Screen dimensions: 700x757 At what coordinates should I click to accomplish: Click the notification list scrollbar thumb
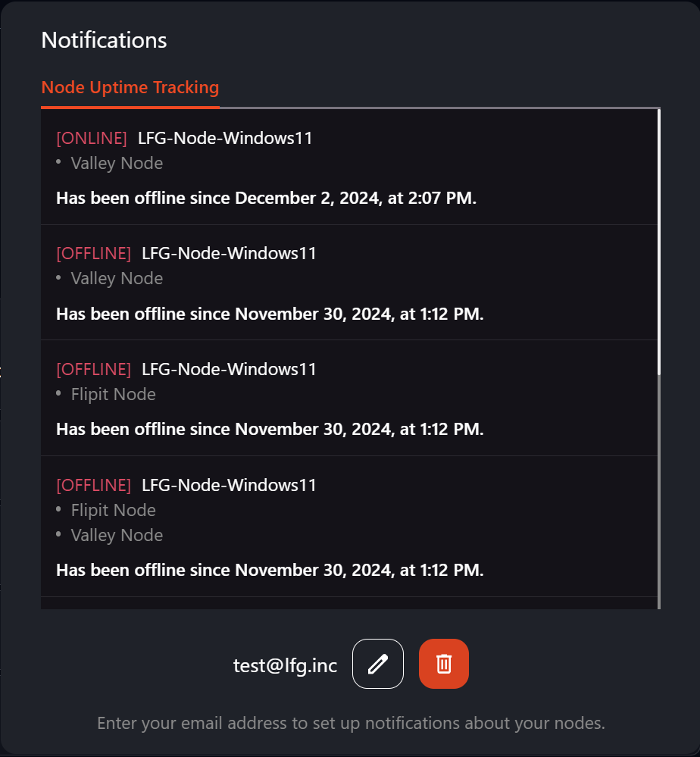[x=659, y=242]
